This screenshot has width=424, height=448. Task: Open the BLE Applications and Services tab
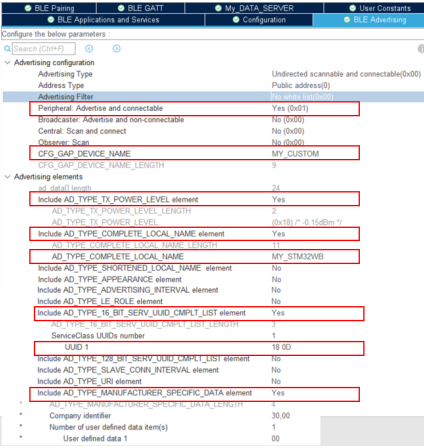(x=103, y=20)
